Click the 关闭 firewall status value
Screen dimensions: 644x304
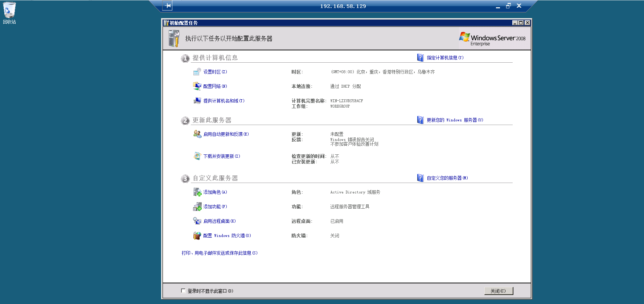coord(335,236)
